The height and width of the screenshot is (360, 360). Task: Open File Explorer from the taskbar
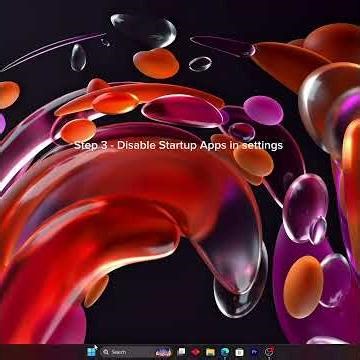[210, 352]
